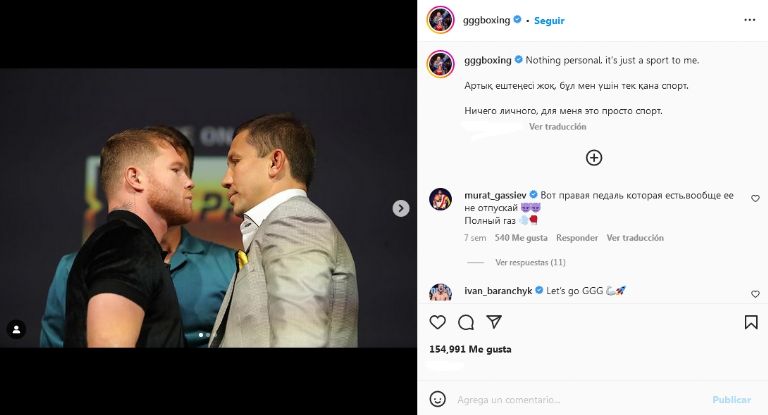768x415 pixels.
Task: Like murat_gassiev's comment
Action: (755, 198)
